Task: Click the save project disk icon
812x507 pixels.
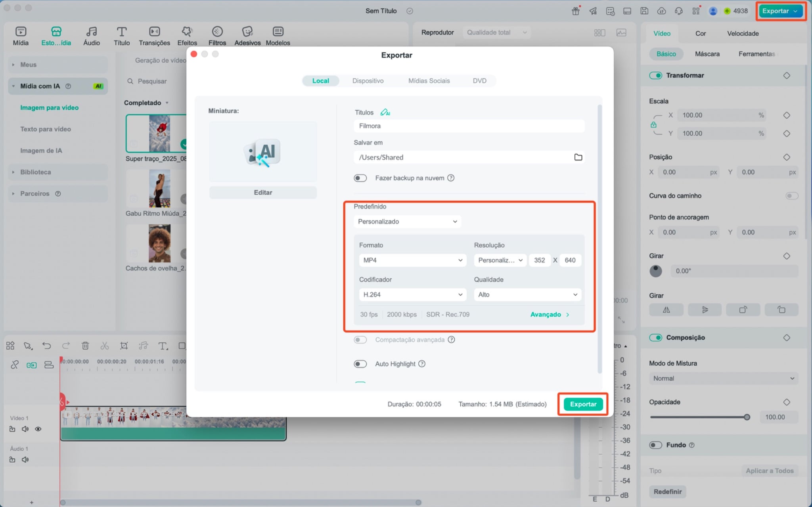Action: pos(644,11)
